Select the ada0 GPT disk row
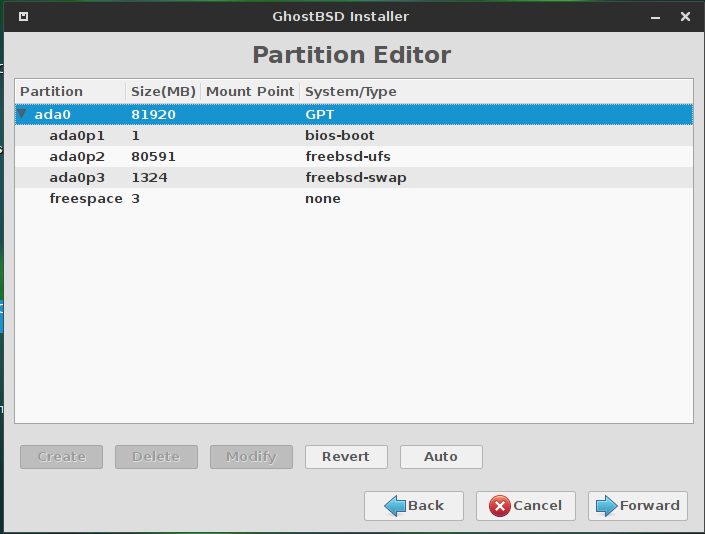 click(x=354, y=114)
